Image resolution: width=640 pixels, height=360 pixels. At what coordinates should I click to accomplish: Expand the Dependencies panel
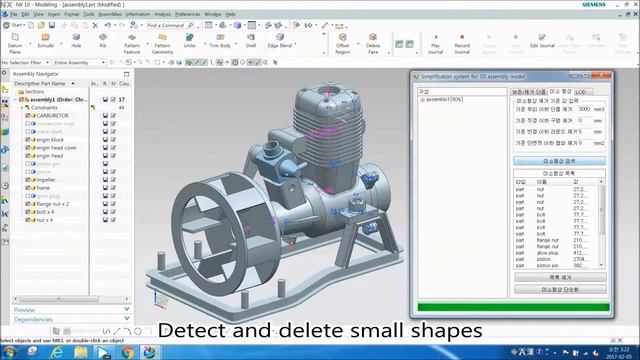[127, 319]
